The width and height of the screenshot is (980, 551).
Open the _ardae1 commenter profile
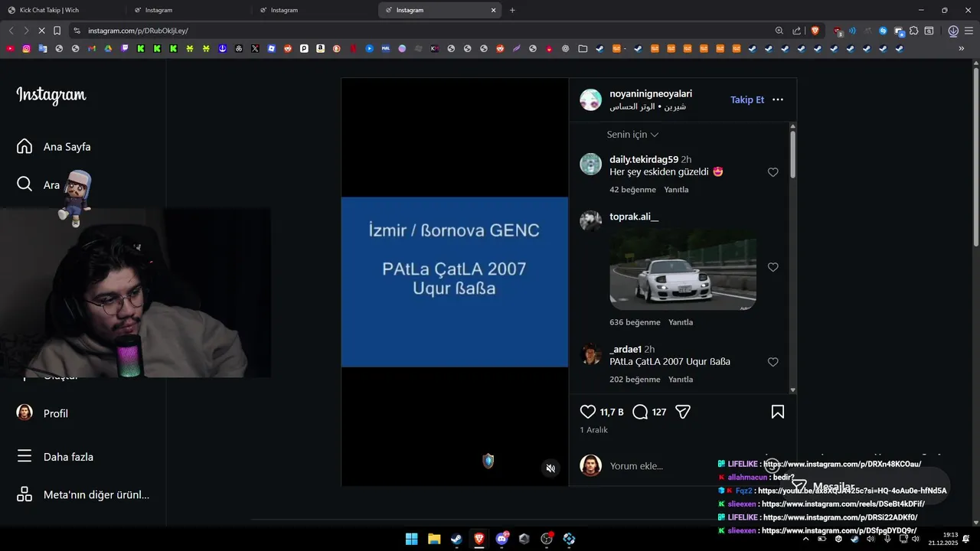pos(626,349)
